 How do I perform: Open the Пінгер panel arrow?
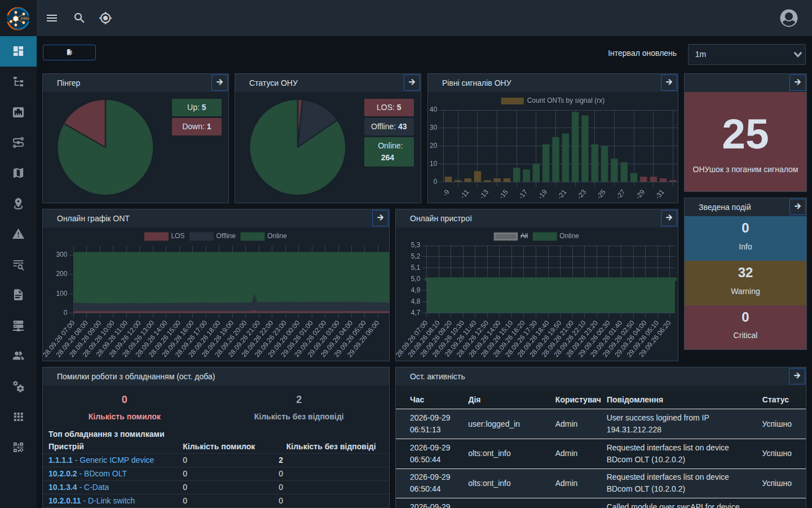pos(220,82)
